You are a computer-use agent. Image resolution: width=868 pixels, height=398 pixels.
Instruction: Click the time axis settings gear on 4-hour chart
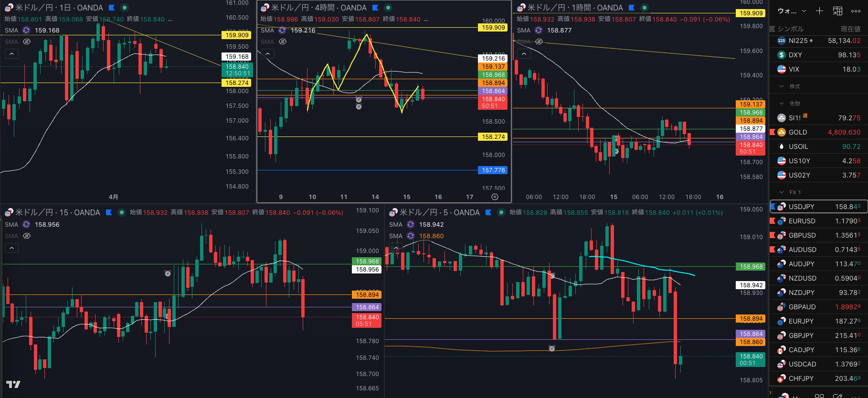495,197
